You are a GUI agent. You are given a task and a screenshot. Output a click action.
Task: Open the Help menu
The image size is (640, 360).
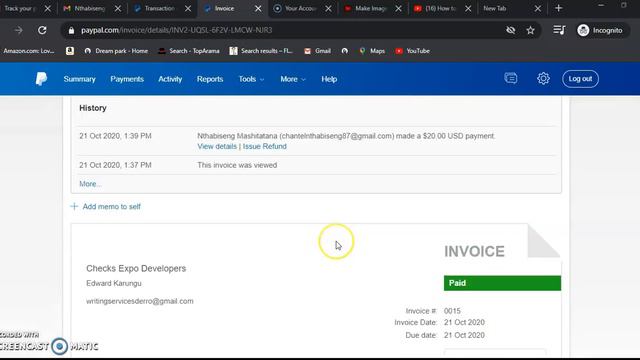coord(329,79)
